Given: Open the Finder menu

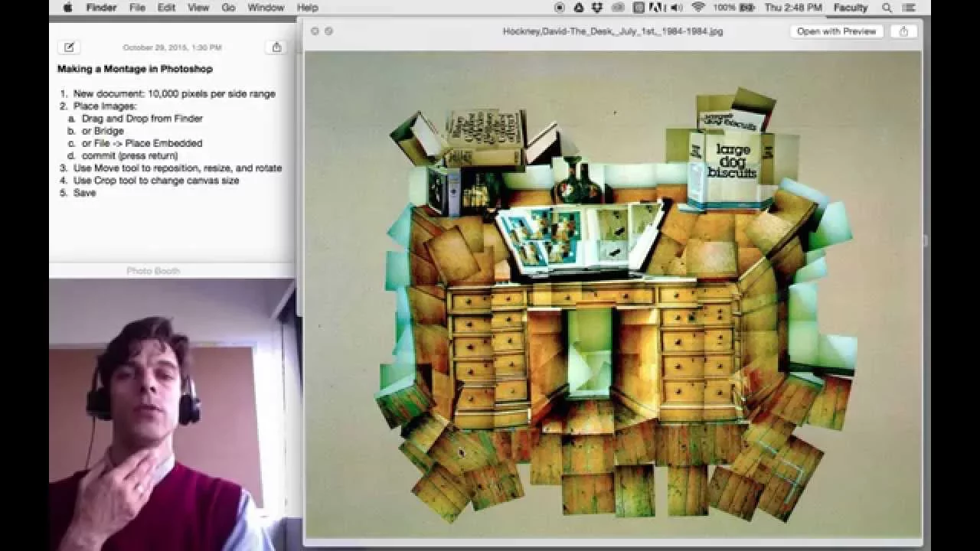Looking at the screenshot, I should 101,8.
